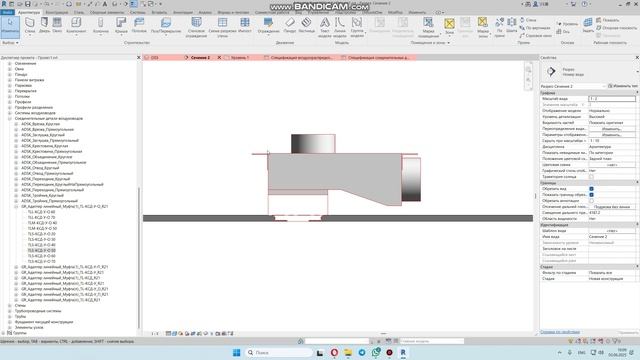Open the Разрез Сечение 2 type selector dropdown
Viewport: 640px width, 360px height.
coord(573,86)
